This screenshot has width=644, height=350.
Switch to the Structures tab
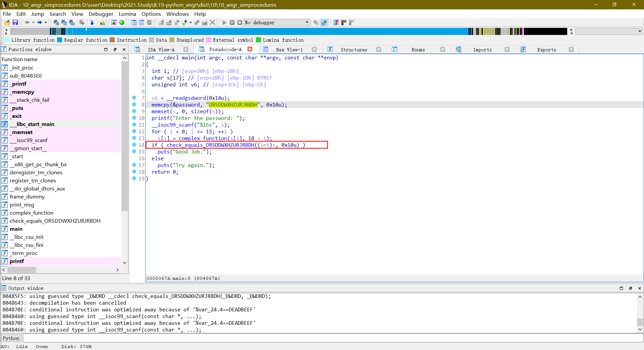click(x=354, y=49)
